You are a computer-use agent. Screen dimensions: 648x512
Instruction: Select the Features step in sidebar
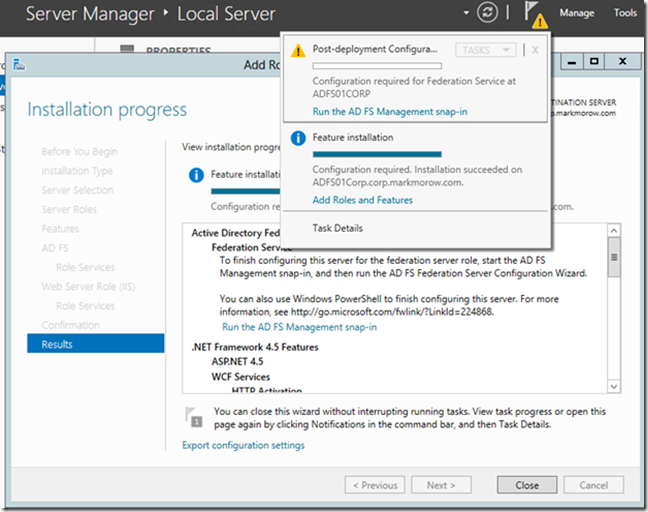pyautogui.click(x=60, y=229)
